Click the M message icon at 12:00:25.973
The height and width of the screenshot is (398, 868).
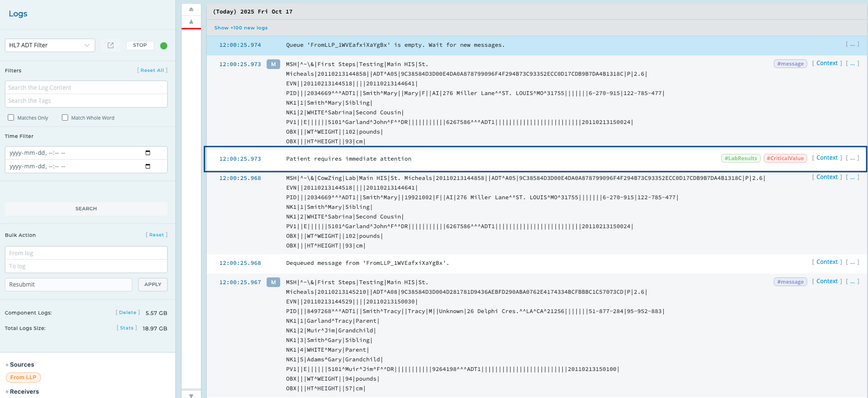pos(273,64)
